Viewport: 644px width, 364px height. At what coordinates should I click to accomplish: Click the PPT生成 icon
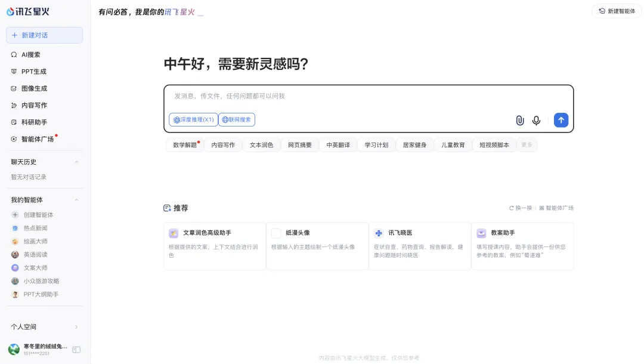[14, 72]
